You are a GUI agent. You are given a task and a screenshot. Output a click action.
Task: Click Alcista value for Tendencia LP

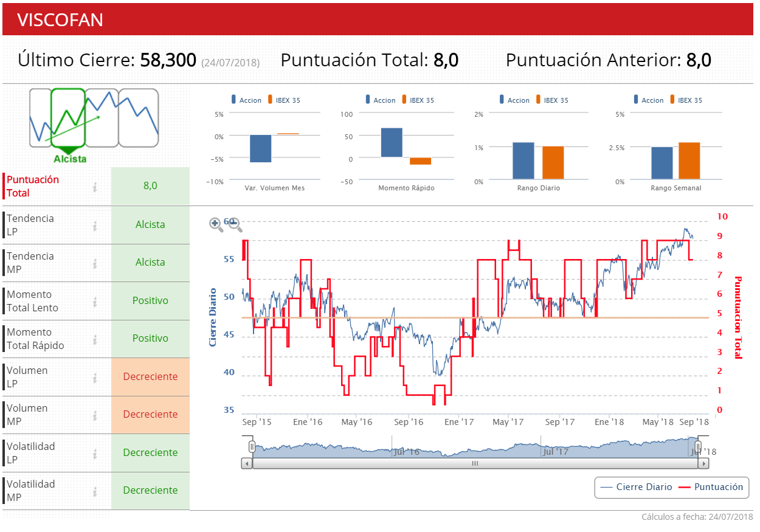[x=150, y=225]
